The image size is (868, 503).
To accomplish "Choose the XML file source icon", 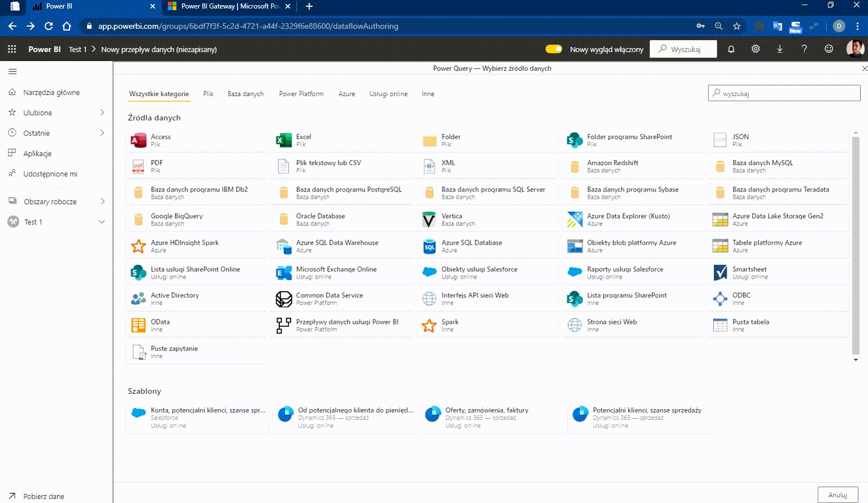I will [x=429, y=166].
